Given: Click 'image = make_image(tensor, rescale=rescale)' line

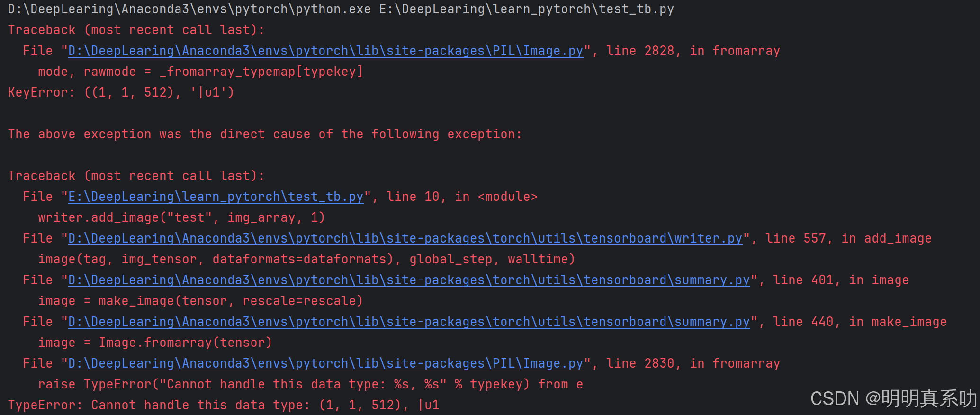Looking at the screenshot, I should click(201, 301).
